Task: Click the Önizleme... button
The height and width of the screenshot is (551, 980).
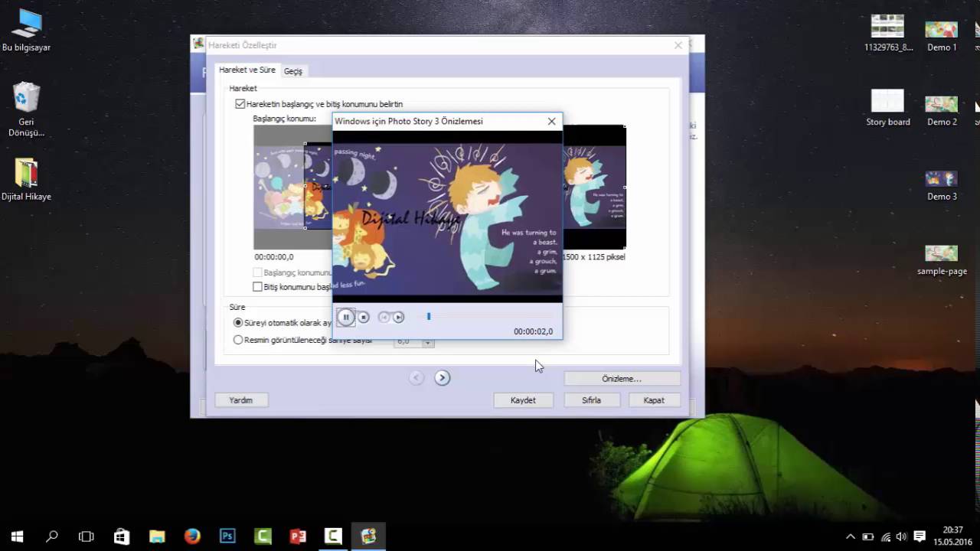Action: [x=622, y=379]
